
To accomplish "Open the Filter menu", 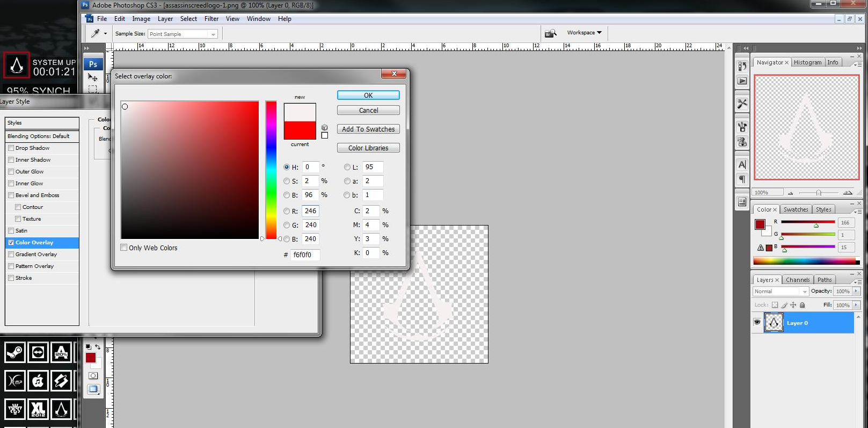I will click(x=211, y=19).
